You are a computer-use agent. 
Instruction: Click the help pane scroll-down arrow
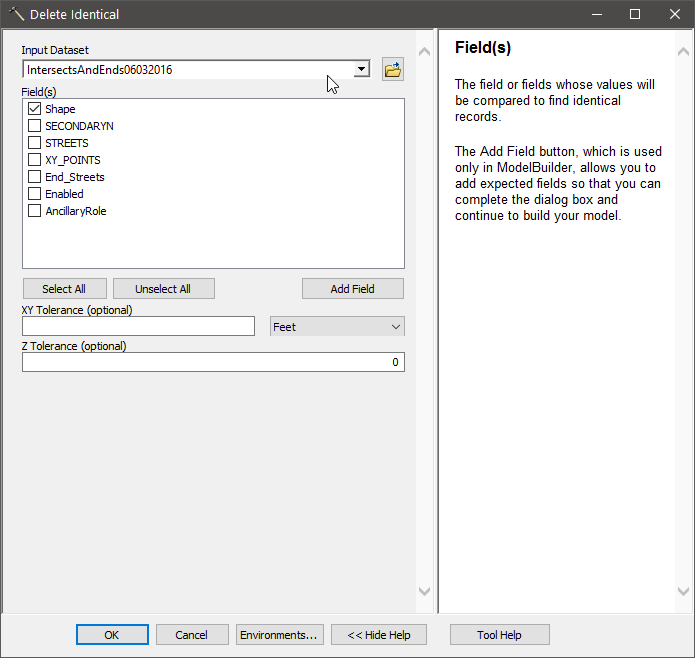[x=683, y=591]
